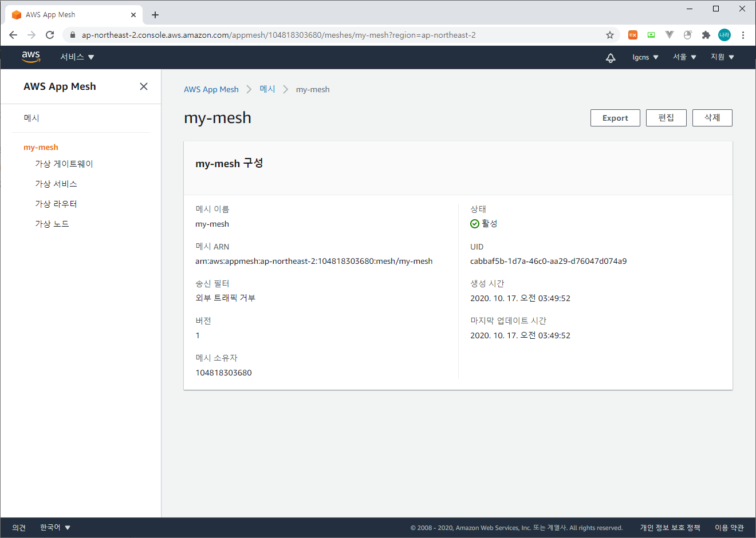The image size is (756, 538).
Task: Click the my-mesh page title heading
Action: click(x=218, y=117)
